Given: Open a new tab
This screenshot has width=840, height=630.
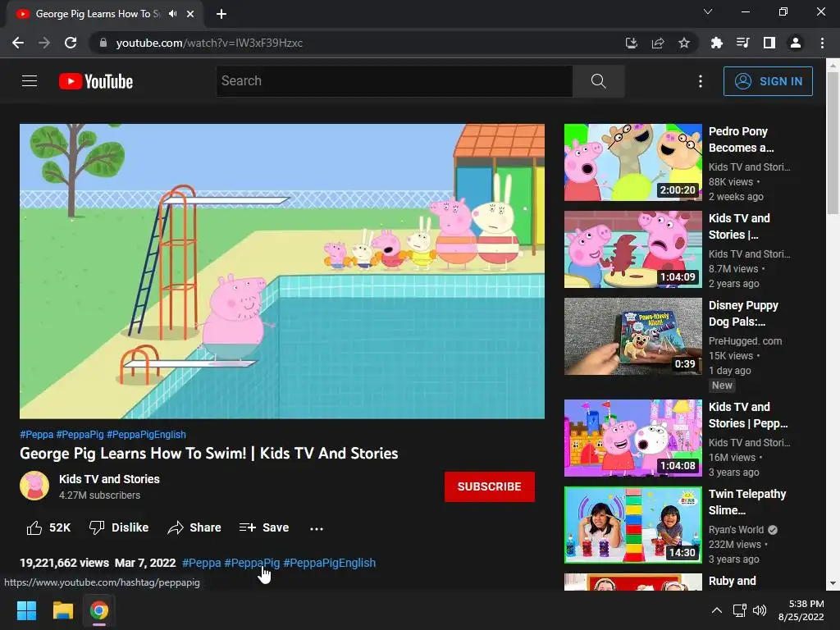Looking at the screenshot, I should (221, 14).
